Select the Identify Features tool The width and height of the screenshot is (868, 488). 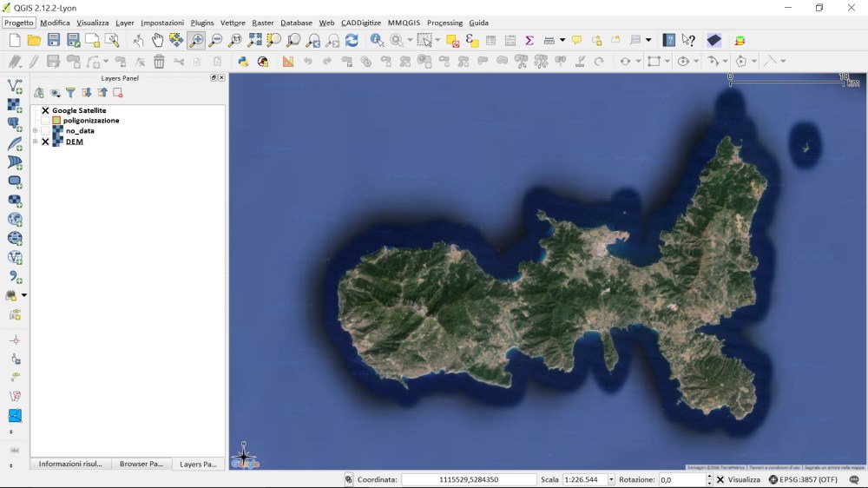377,40
